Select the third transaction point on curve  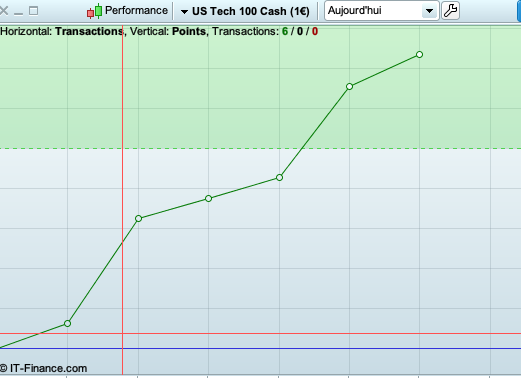(208, 199)
